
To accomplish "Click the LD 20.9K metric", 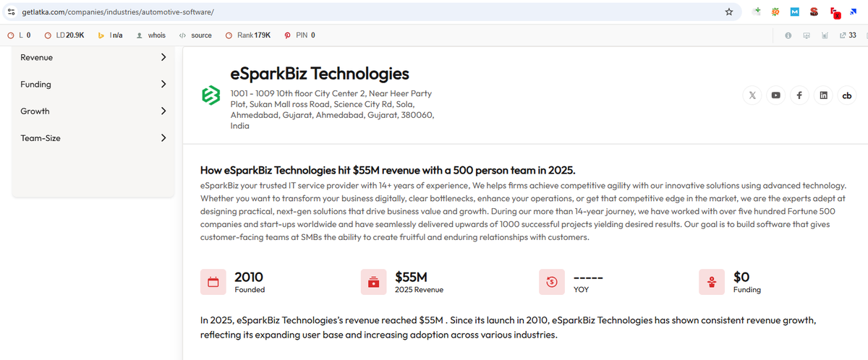I will click(x=65, y=35).
